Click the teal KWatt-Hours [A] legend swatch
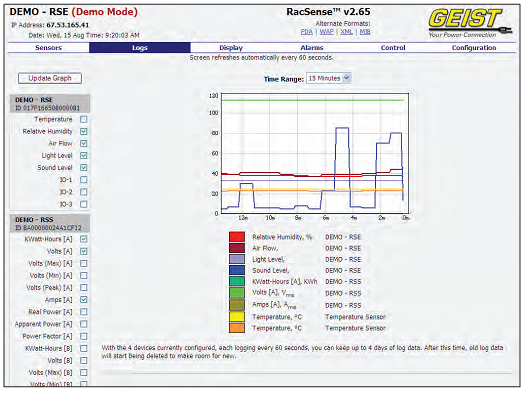This screenshot has height=394, width=523. (237, 282)
